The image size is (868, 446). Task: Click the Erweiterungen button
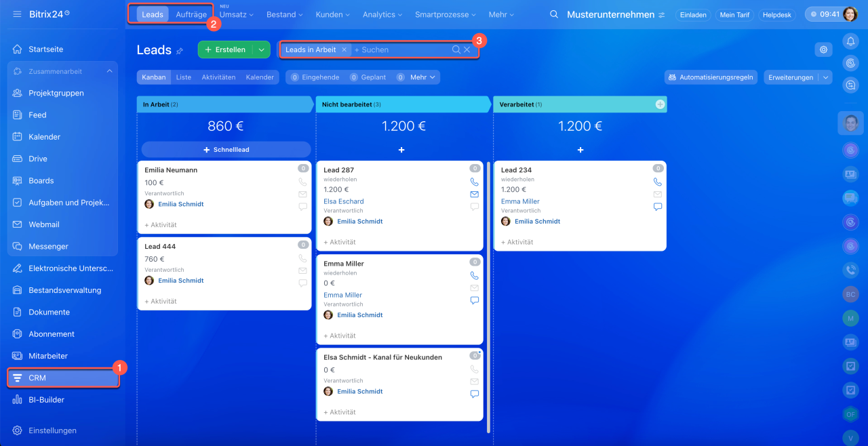(x=791, y=77)
